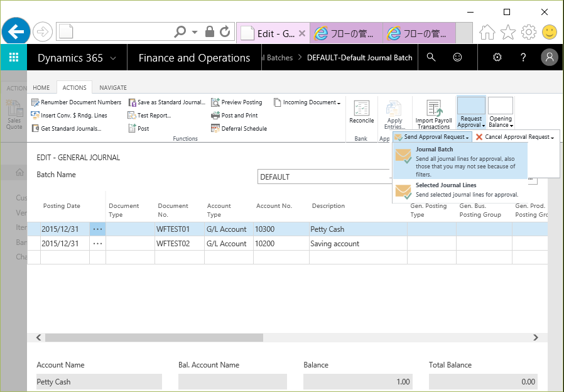
Task: Click the Post action
Action: tap(139, 128)
